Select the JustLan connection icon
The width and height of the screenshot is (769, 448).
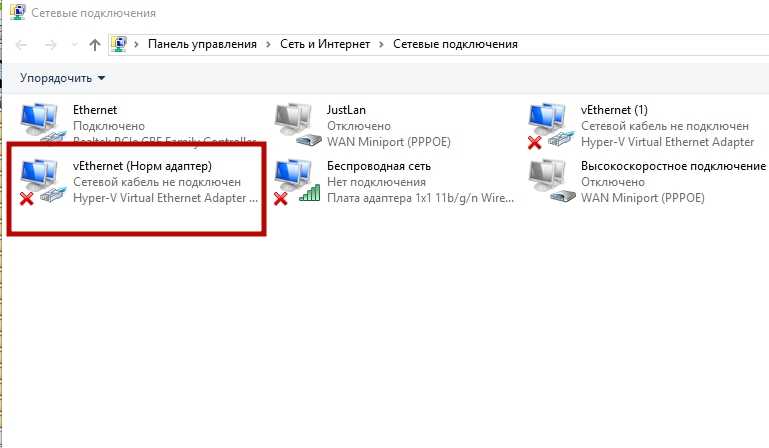tap(297, 124)
